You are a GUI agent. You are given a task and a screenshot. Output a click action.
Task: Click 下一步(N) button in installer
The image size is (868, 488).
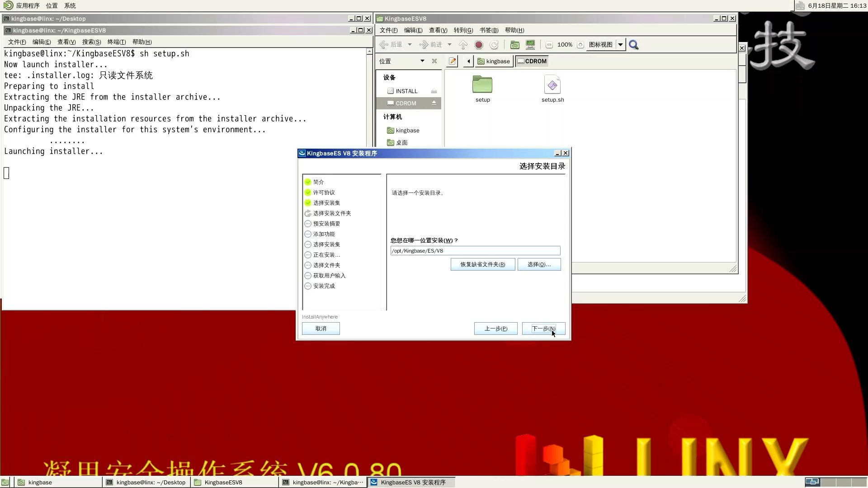[x=543, y=328]
